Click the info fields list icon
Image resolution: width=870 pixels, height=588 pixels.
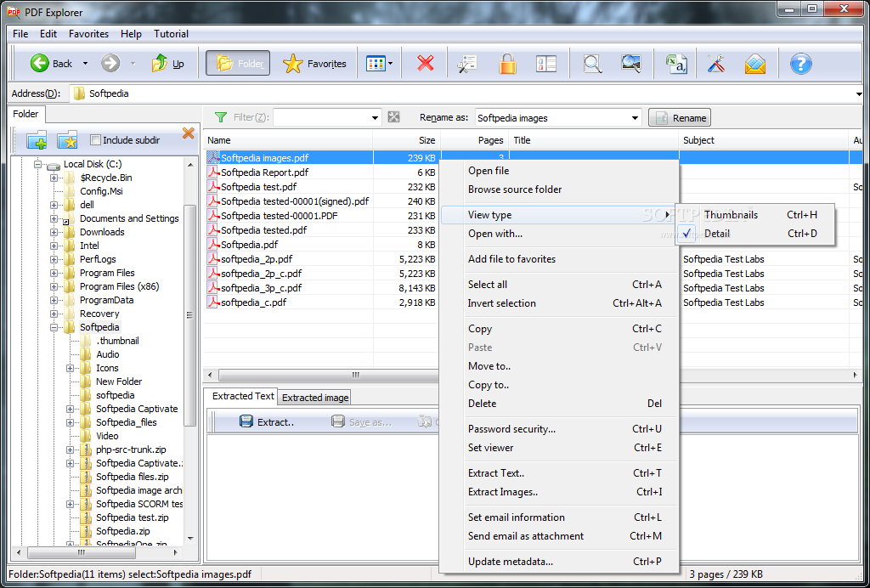pyautogui.click(x=546, y=63)
